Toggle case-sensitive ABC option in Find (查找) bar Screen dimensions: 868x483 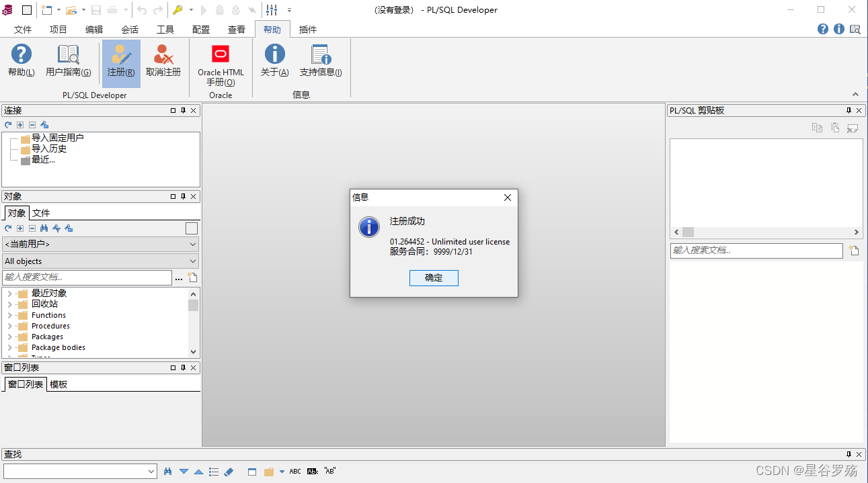tap(295, 472)
